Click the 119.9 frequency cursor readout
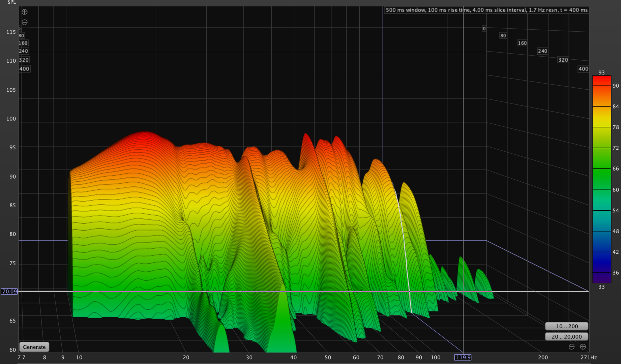Viewport: 621px width, 364px height. click(x=463, y=357)
